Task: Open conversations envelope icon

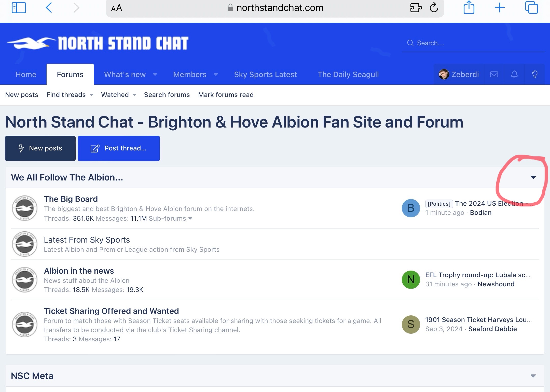Action: pyautogui.click(x=494, y=74)
